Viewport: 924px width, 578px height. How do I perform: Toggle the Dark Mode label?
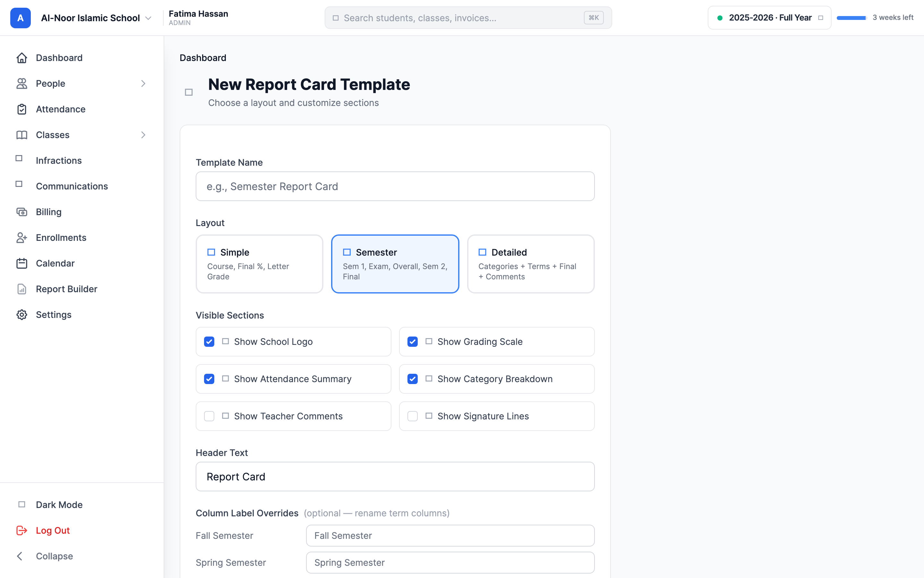(59, 504)
